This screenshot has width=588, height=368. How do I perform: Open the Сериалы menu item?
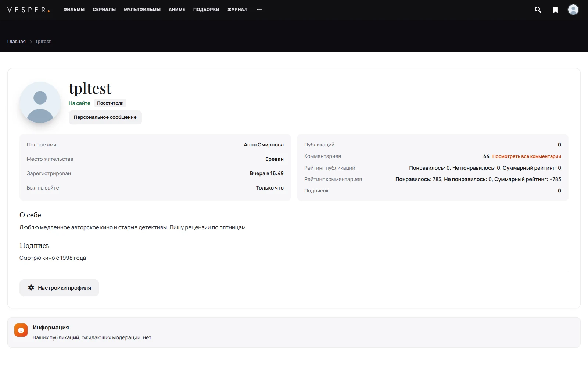coord(104,10)
